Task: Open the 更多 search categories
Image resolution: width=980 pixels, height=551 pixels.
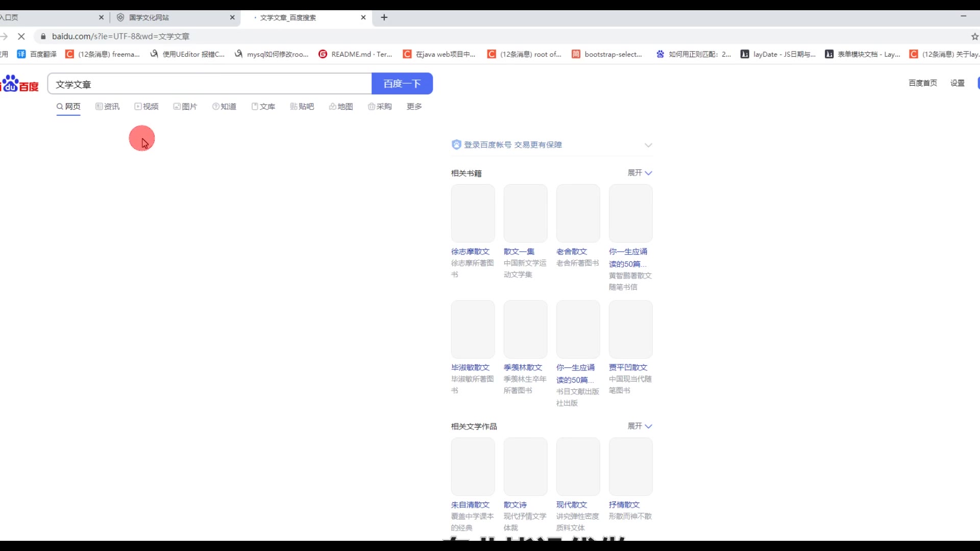Action: [414, 107]
